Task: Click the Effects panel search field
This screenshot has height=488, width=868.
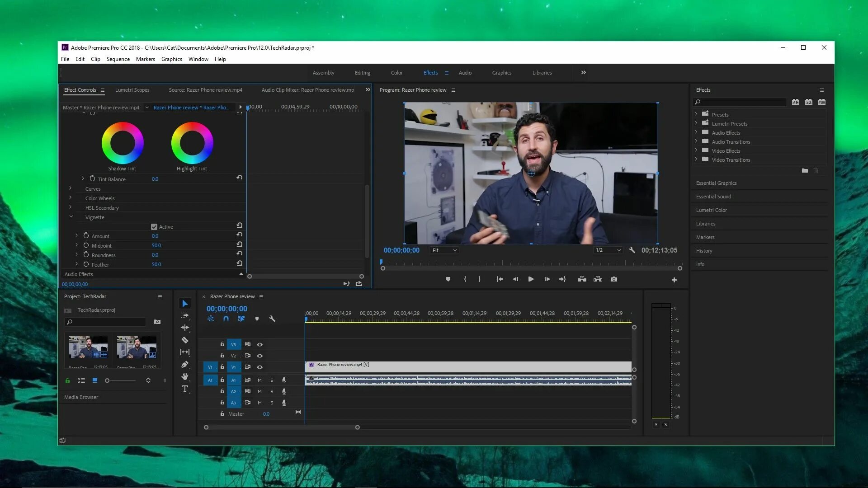Action: point(741,102)
